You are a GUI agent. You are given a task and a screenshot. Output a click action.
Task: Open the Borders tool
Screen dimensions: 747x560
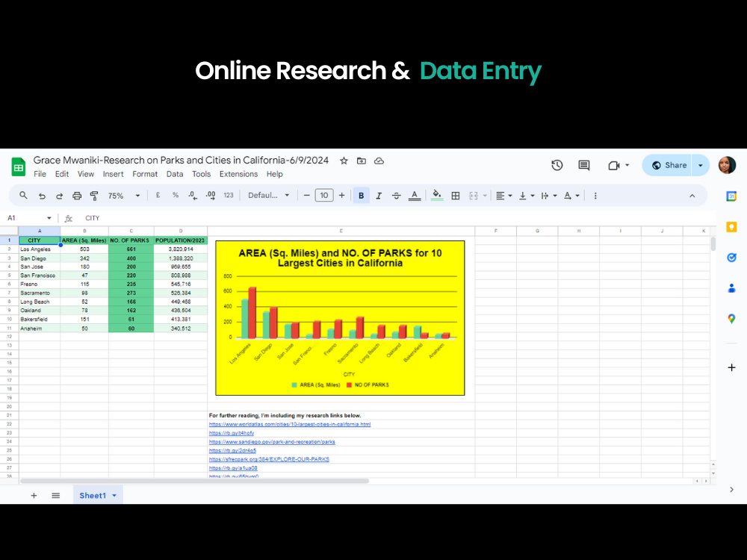click(456, 196)
